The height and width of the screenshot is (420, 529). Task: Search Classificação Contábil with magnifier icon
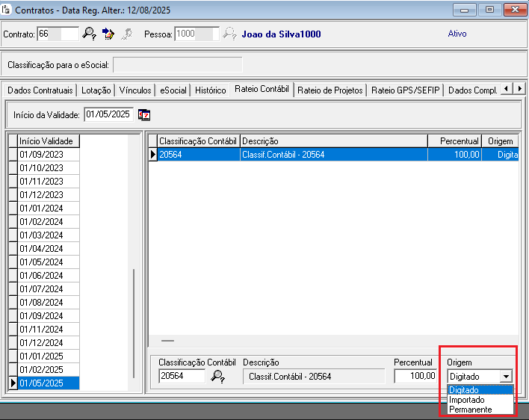coord(217,377)
